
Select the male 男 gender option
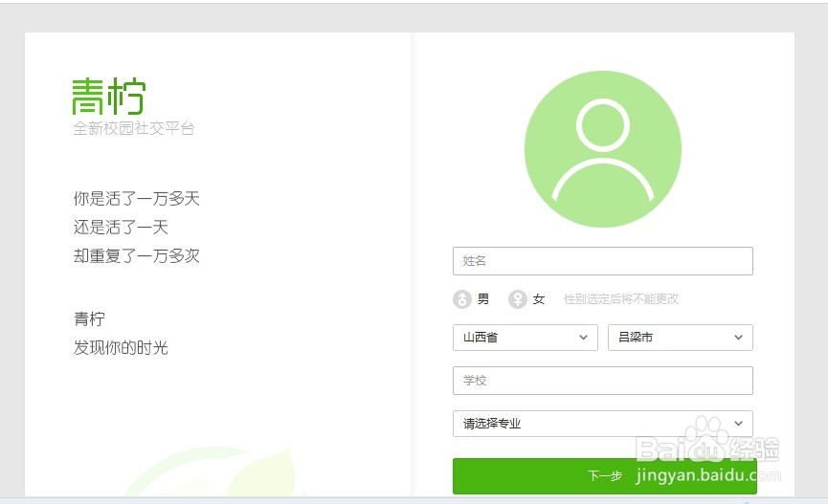(x=471, y=299)
